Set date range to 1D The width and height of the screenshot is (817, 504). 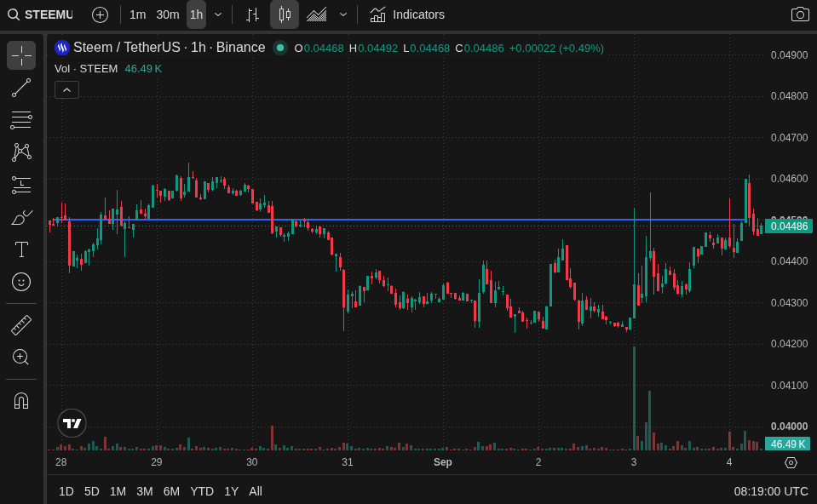[x=66, y=491]
